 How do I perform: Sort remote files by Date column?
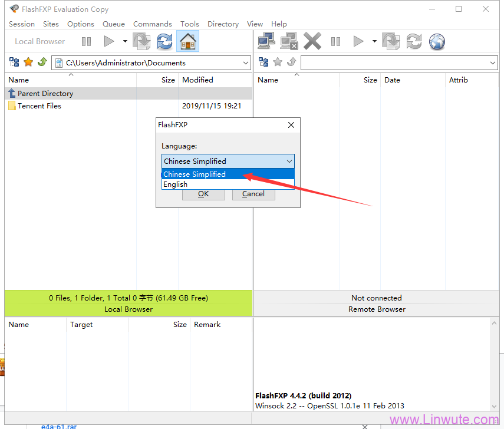[x=413, y=80]
